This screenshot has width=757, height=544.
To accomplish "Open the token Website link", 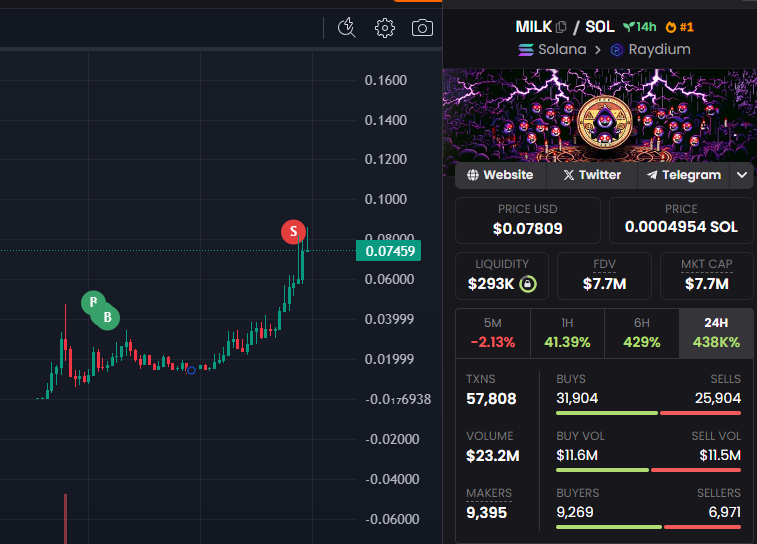I will click(x=500, y=175).
